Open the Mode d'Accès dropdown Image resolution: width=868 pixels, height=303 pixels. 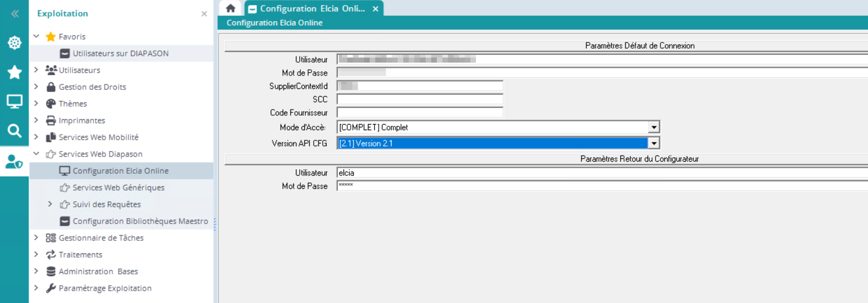coord(654,127)
